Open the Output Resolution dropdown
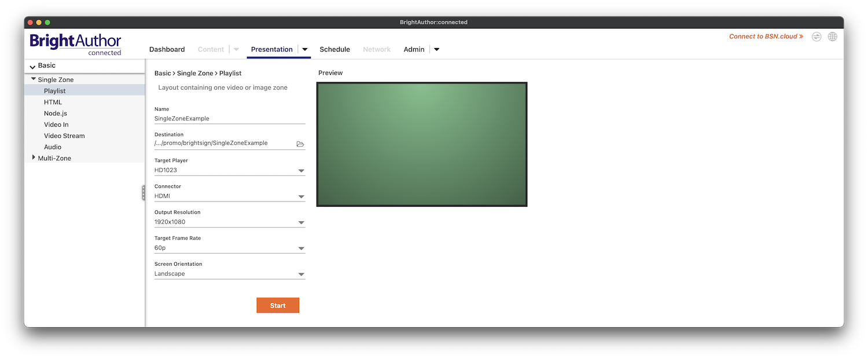This screenshot has width=868, height=359. coord(301,222)
